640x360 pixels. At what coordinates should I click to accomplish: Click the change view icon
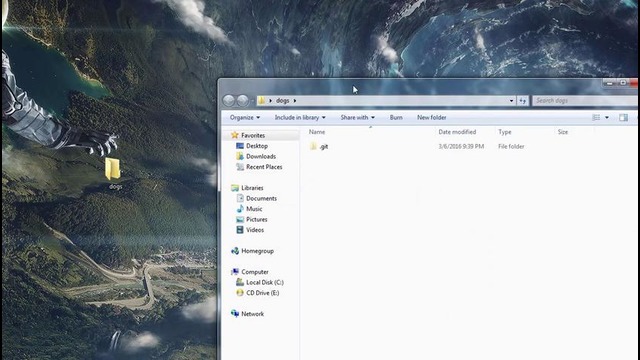[596, 118]
